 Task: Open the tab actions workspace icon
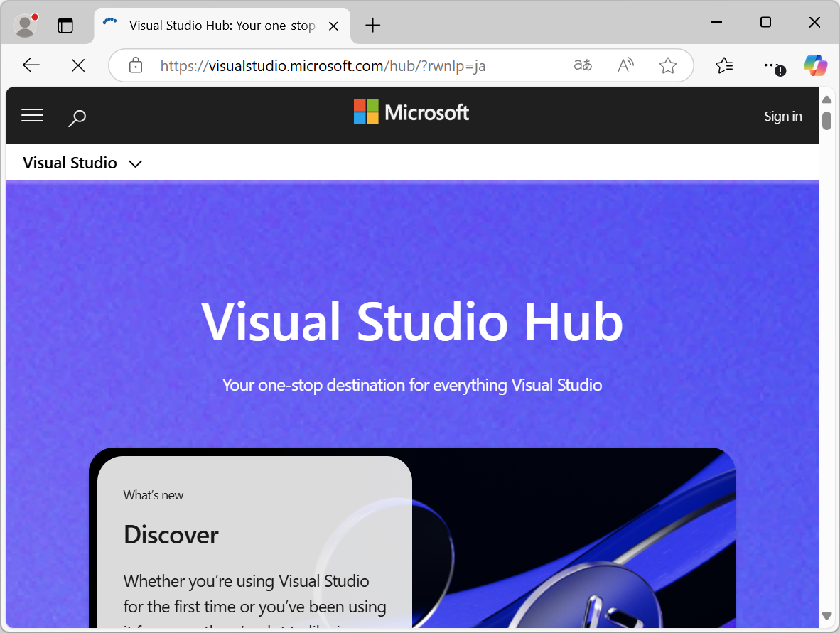[x=65, y=25]
